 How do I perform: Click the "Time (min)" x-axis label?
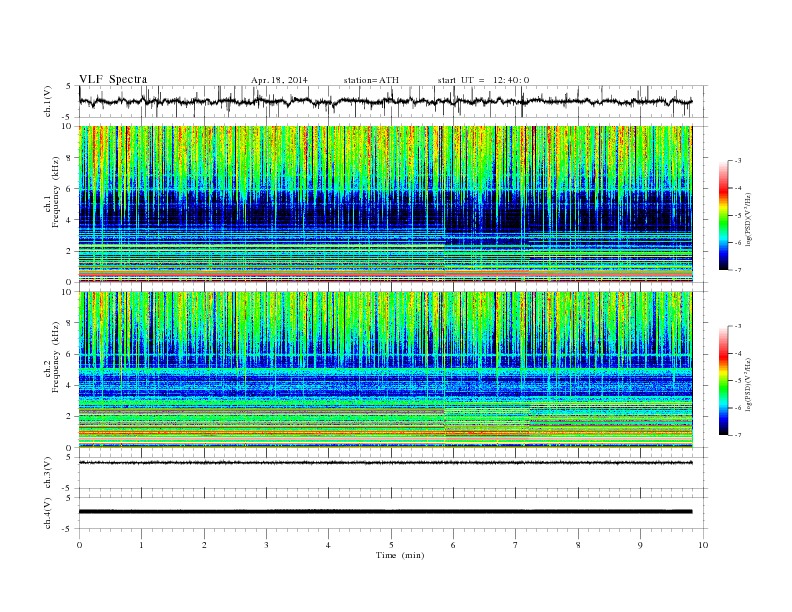pos(400,555)
